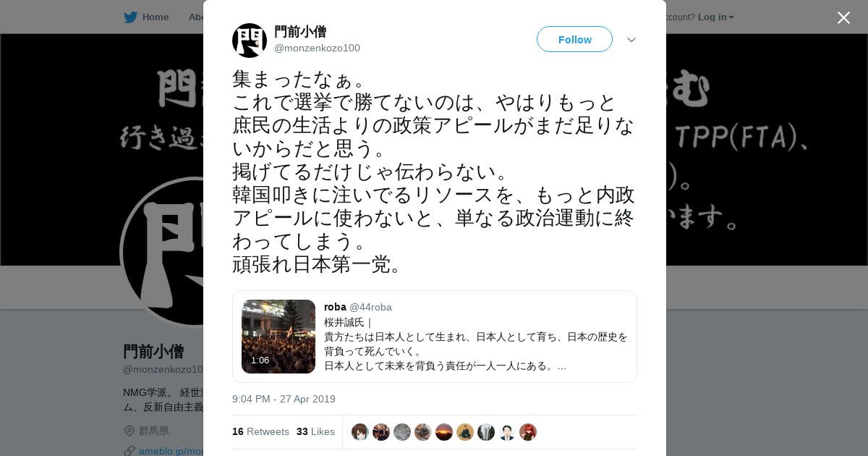Viewport: 868px width, 456px height.
Task: Open the last red-haired liker avatar
Action: 528,432
